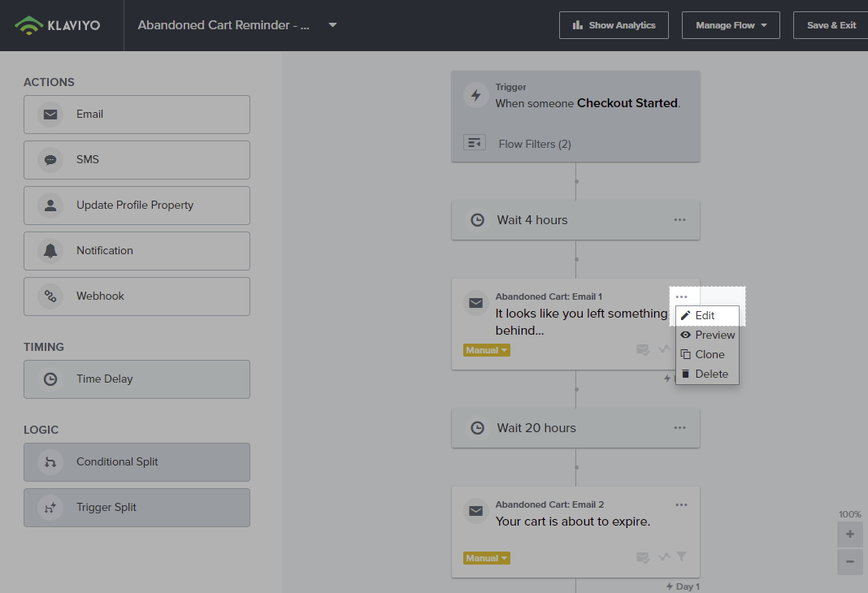The height and width of the screenshot is (593, 868).
Task: Choose Delete from the context menu
Action: [x=710, y=374]
